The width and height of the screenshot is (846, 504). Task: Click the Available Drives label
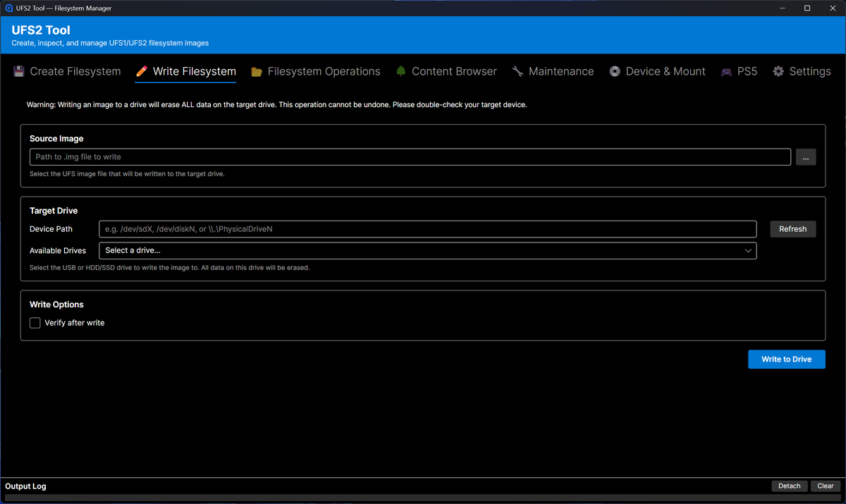click(x=58, y=250)
